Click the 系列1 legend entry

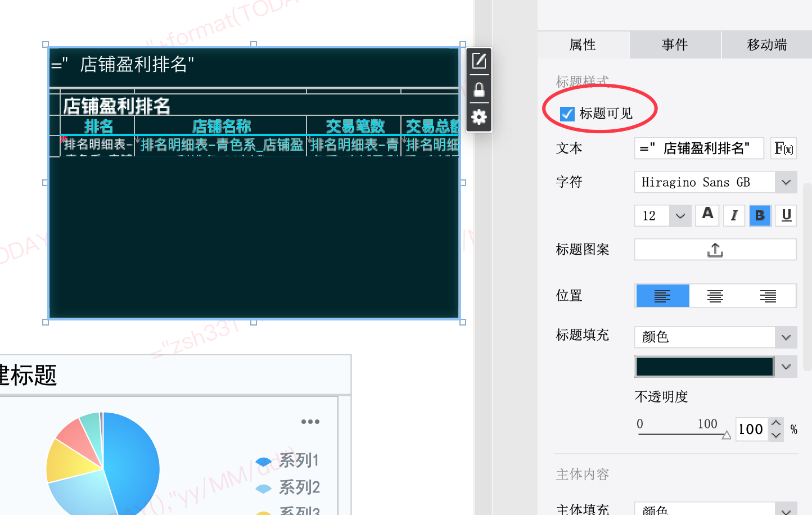(x=288, y=460)
